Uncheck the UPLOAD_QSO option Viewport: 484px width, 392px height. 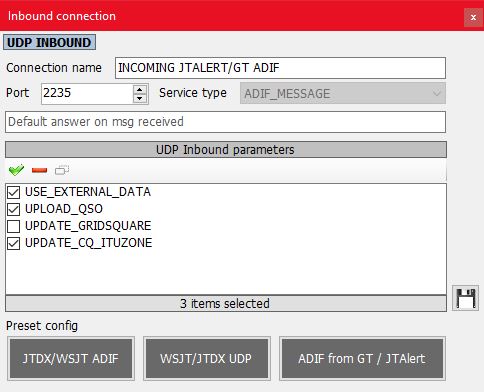14,209
